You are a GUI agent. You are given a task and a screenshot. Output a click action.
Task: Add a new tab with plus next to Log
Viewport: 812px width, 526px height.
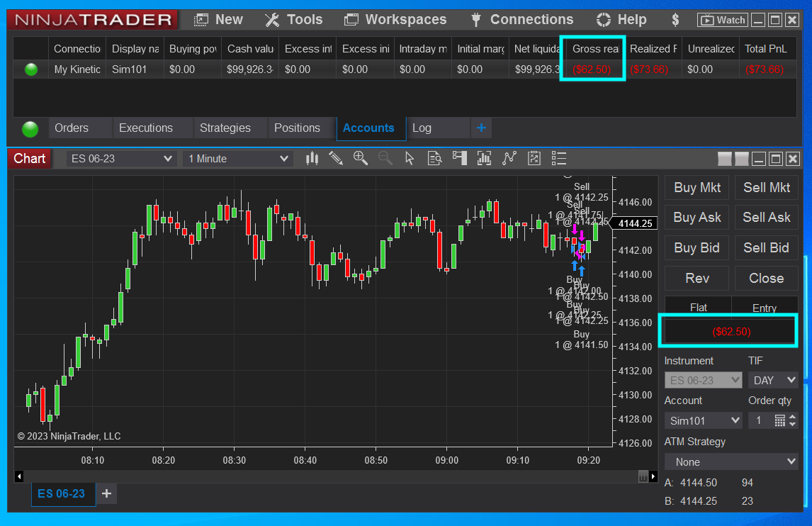pyautogui.click(x=481, y=128)
